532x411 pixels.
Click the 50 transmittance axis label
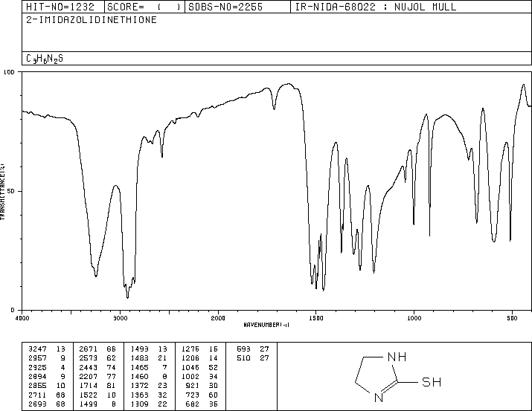click(x=11, y=191)
